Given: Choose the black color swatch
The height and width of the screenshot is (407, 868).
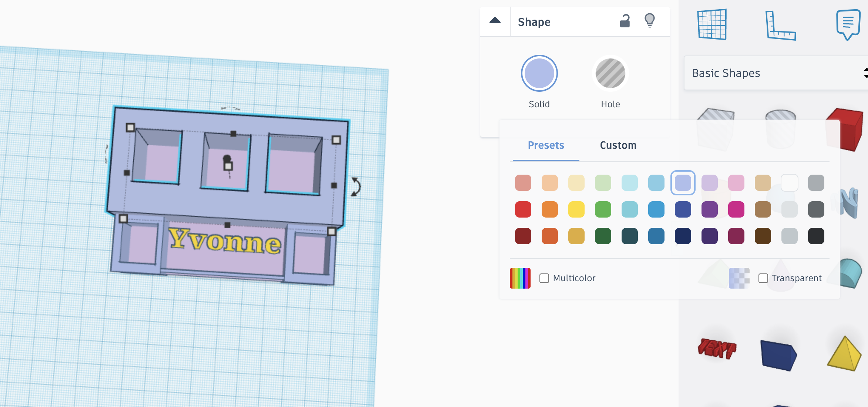Looking at the screenshot, I should tap(816, 236).
